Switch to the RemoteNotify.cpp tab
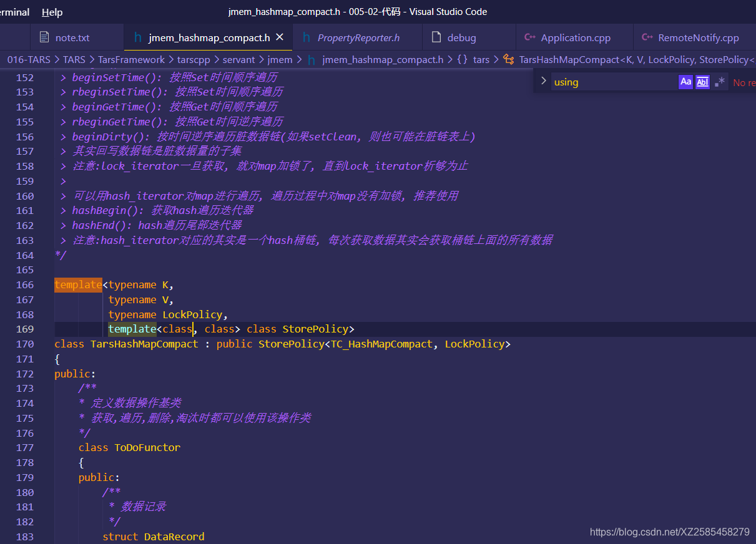756x544 pixels. (698, 37)
